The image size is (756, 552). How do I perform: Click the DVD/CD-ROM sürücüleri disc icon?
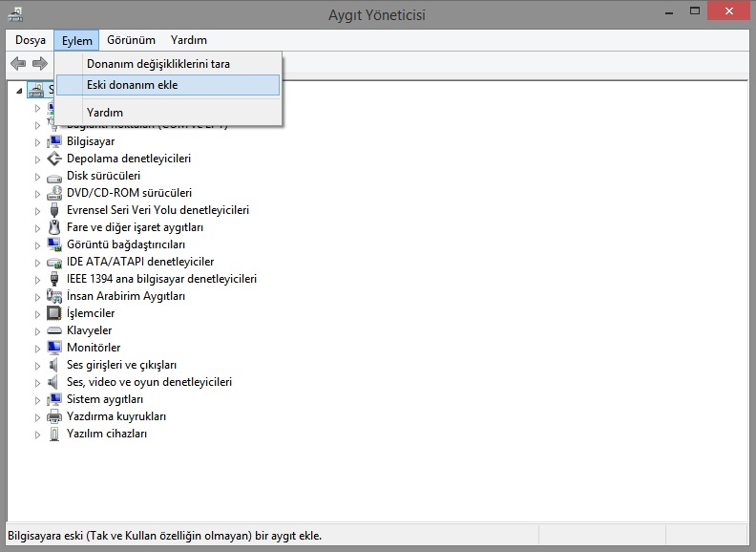tap(54, 193)
